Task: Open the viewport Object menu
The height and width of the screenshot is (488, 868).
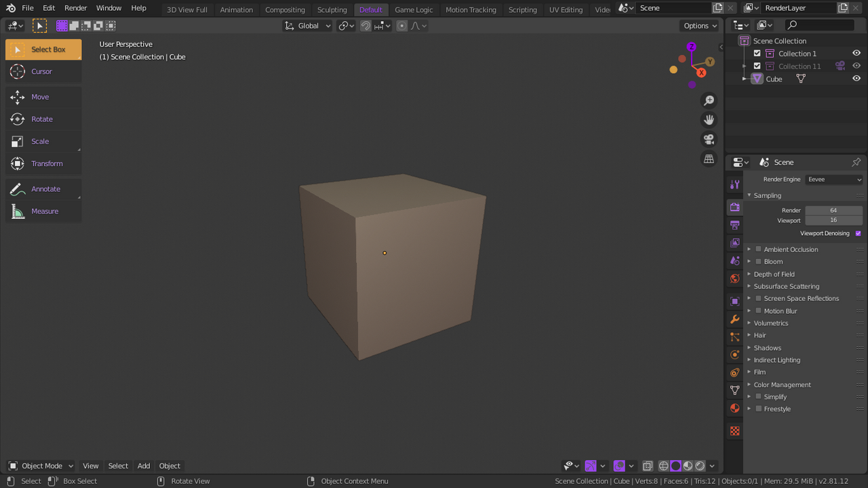Action: tap(170, 466)
